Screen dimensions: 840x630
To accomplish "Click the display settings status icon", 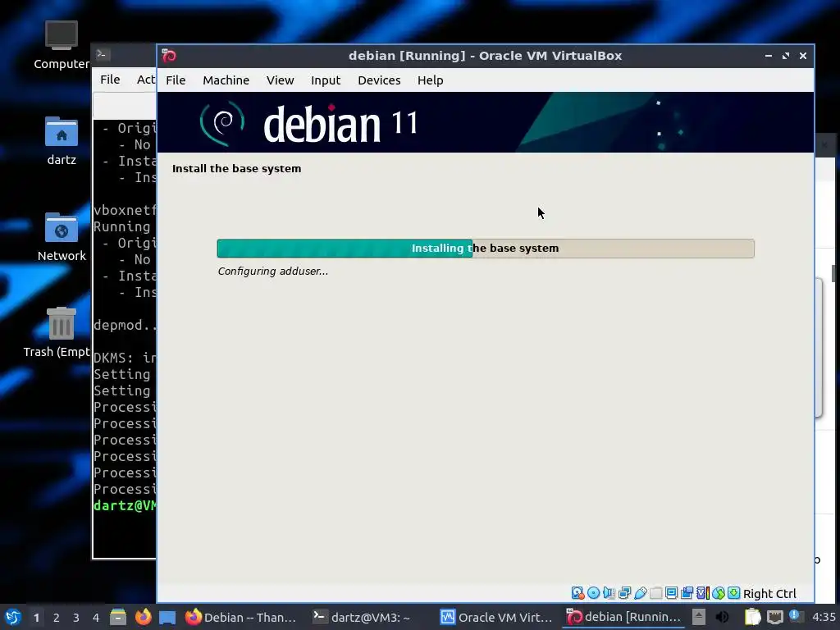I will [x=671, y=593].
